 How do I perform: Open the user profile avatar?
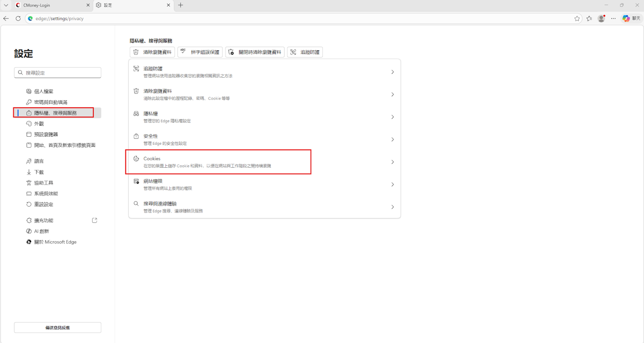click(x=601, y=19)
